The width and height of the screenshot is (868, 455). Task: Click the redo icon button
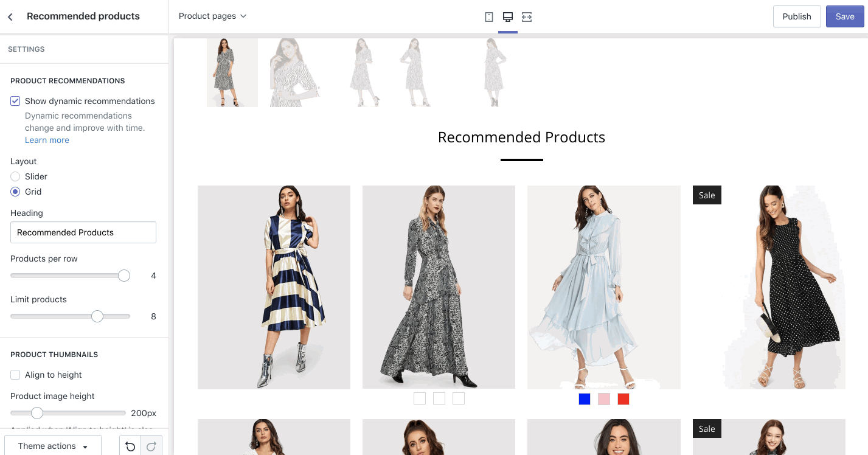(x=151, y=446)
